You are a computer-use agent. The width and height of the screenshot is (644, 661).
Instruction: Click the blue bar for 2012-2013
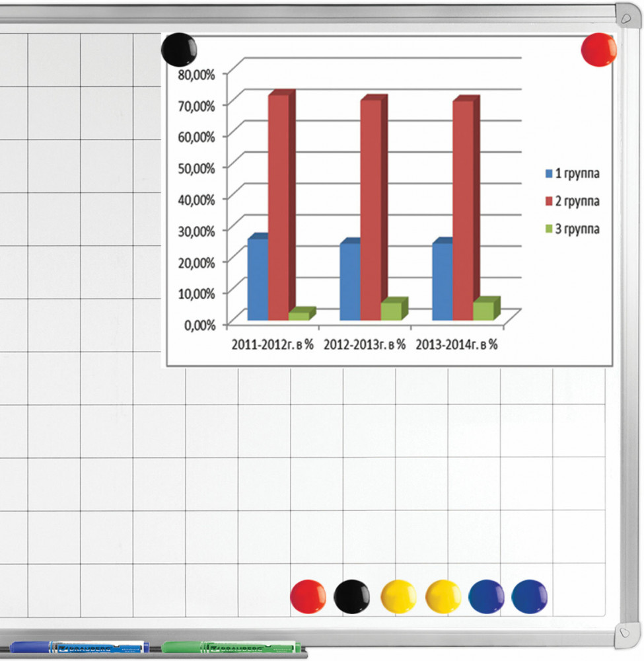coord(350,281)
